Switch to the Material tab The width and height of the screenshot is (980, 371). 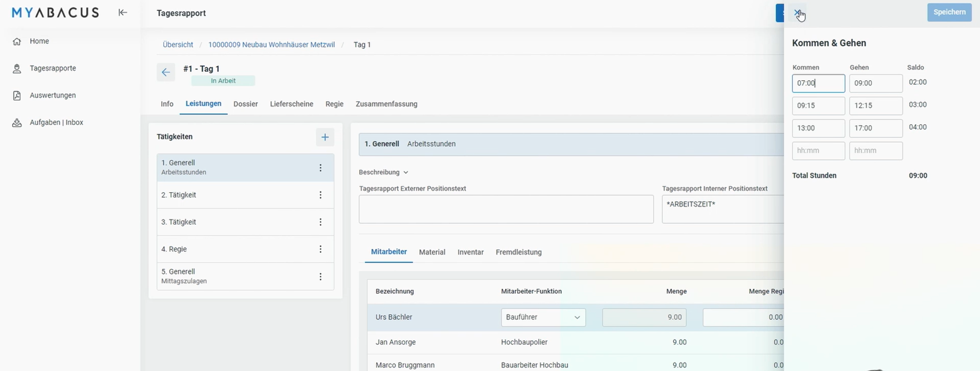pyautogui.click(x=432, y=252)
